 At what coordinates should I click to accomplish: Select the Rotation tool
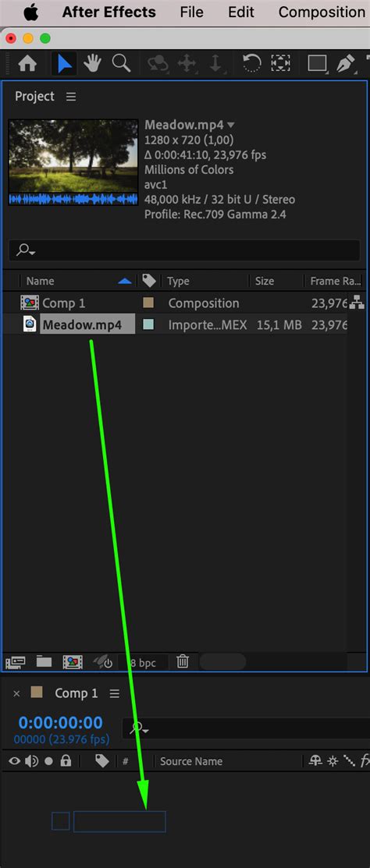click(252, 64)
